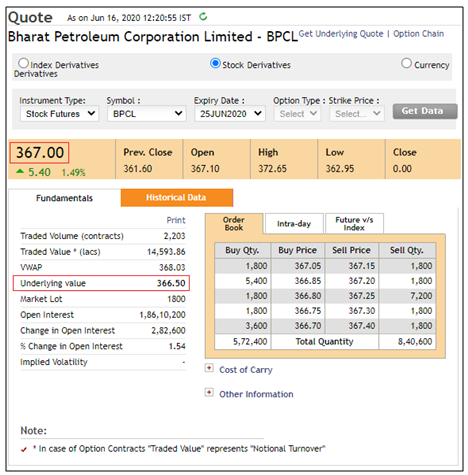
Task: Click the Implied Volatility label
Action: click(x=54, y=362)
